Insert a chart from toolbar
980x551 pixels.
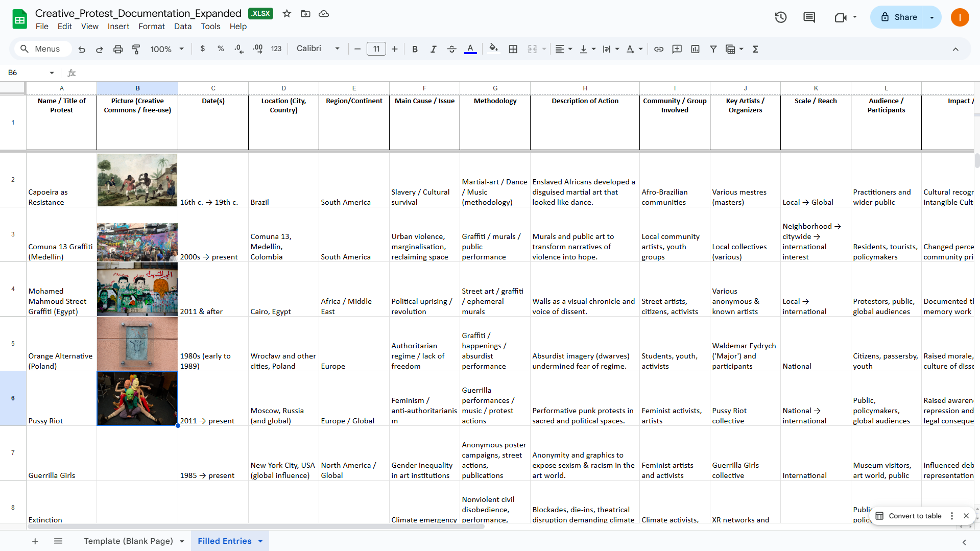point(695,49)
